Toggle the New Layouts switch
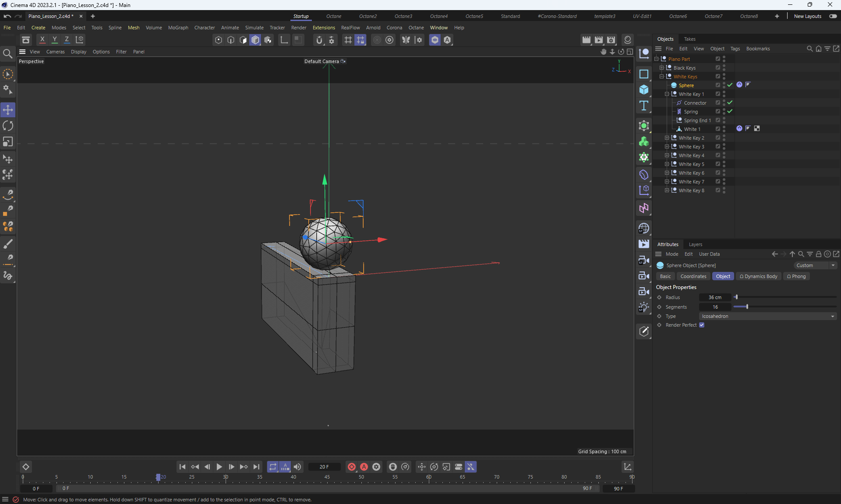This screenshot has height=504, width=841. pos(833,16)
